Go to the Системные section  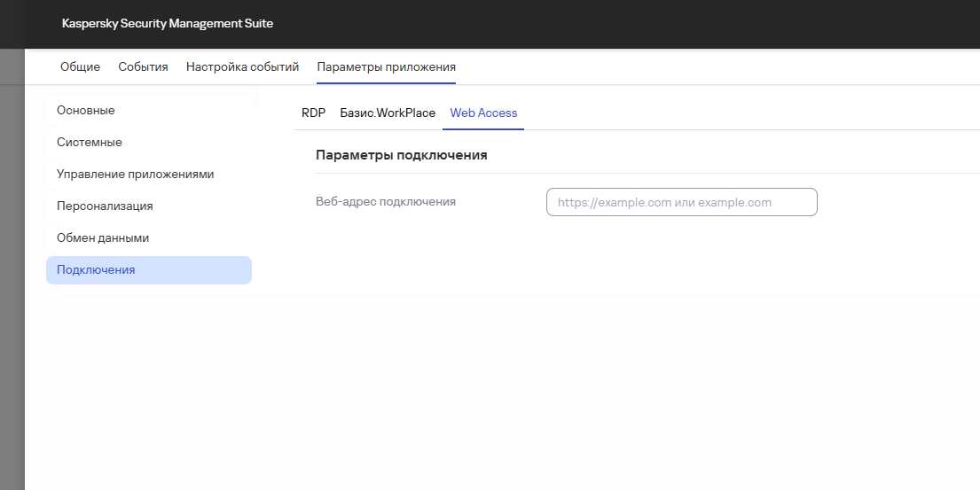90,143
